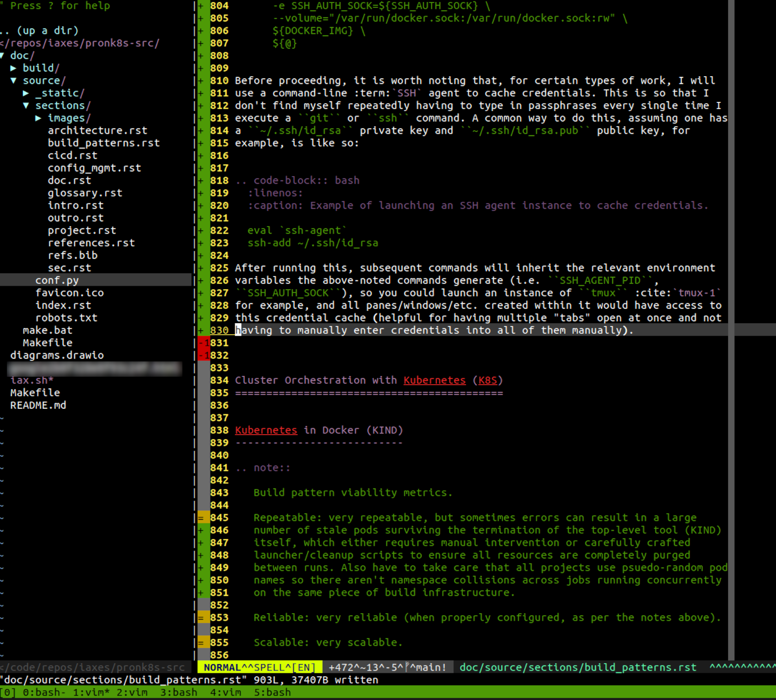Click the green added sign at line 810

click(x=204, y=81)
